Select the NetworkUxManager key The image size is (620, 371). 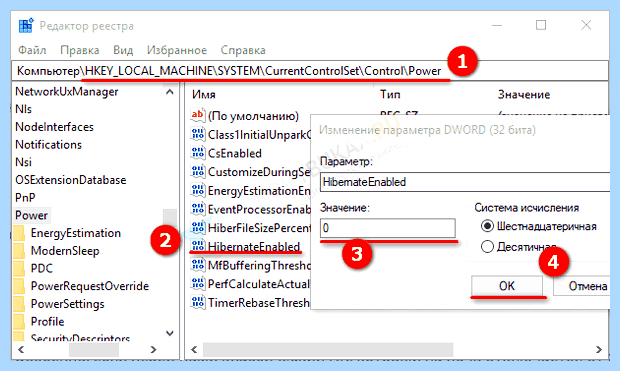(x=66, y=92)
